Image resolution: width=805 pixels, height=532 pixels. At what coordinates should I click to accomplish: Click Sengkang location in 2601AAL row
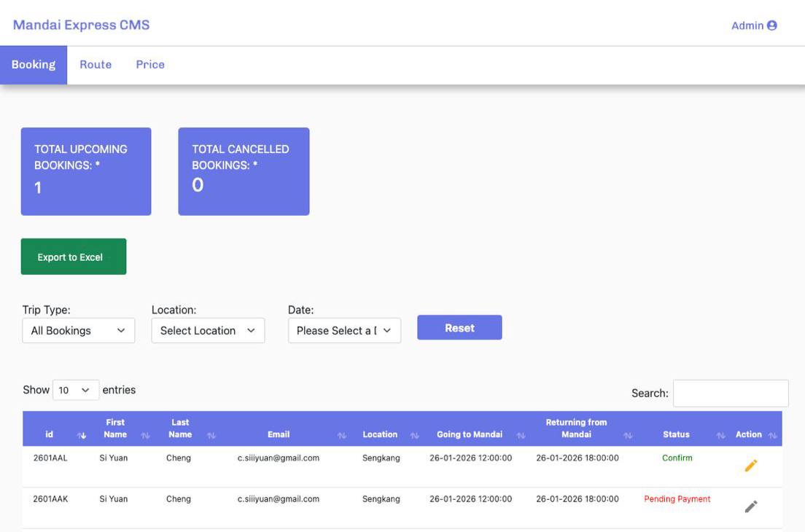(381, 458)
